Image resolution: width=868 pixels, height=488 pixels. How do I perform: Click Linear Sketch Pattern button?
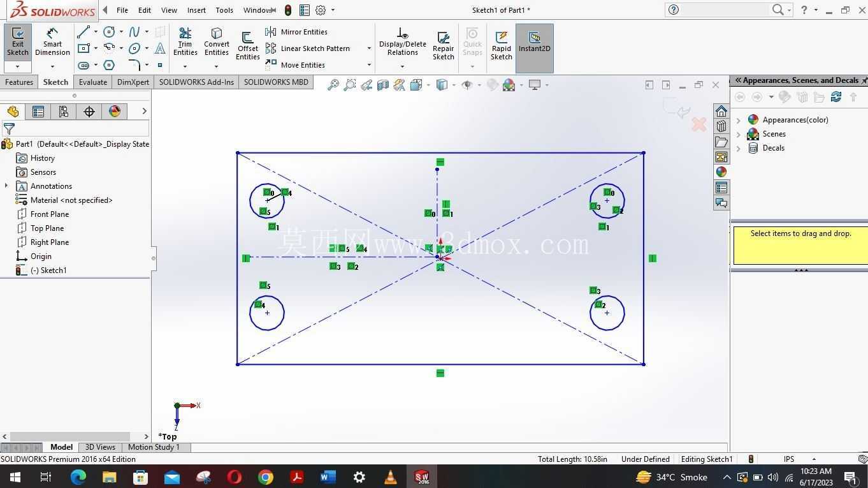[308, 48]
